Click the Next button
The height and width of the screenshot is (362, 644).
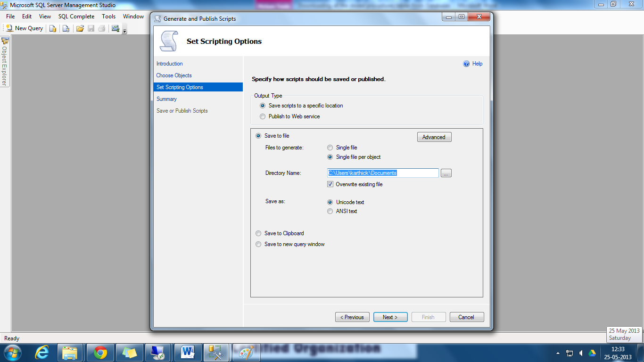point(390,317)
